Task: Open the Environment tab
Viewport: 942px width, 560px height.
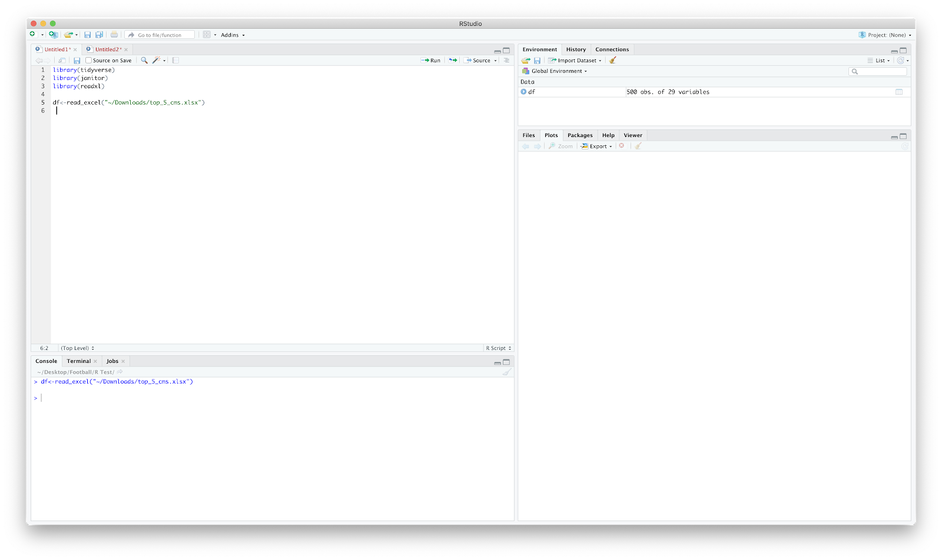Action: pyautogui.click(x=540, y=49)
